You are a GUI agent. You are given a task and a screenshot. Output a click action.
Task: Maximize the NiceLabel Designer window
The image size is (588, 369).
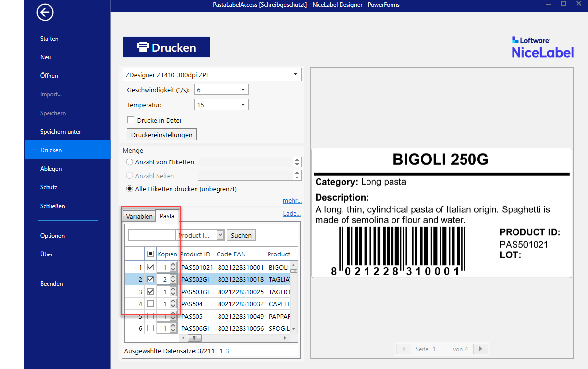563,4
